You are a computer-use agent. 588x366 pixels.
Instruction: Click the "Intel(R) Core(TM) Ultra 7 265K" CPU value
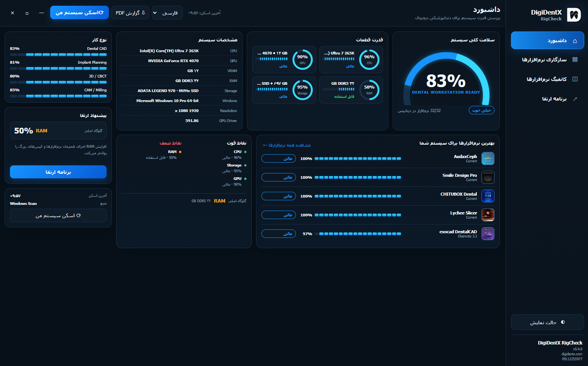click(x=169, y=51)
